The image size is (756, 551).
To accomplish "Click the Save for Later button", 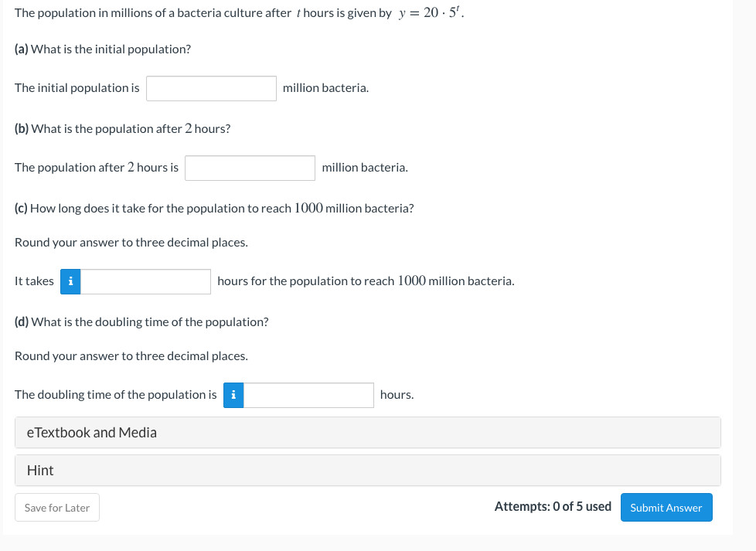I will pos(57,507).
